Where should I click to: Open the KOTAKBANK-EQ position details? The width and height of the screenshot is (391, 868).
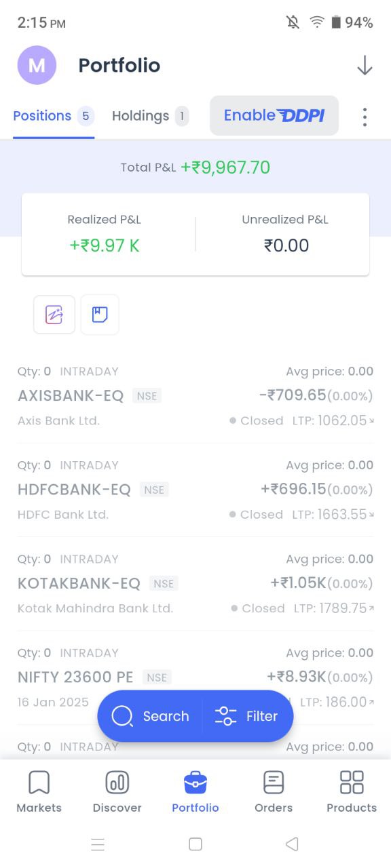(195, 583)
